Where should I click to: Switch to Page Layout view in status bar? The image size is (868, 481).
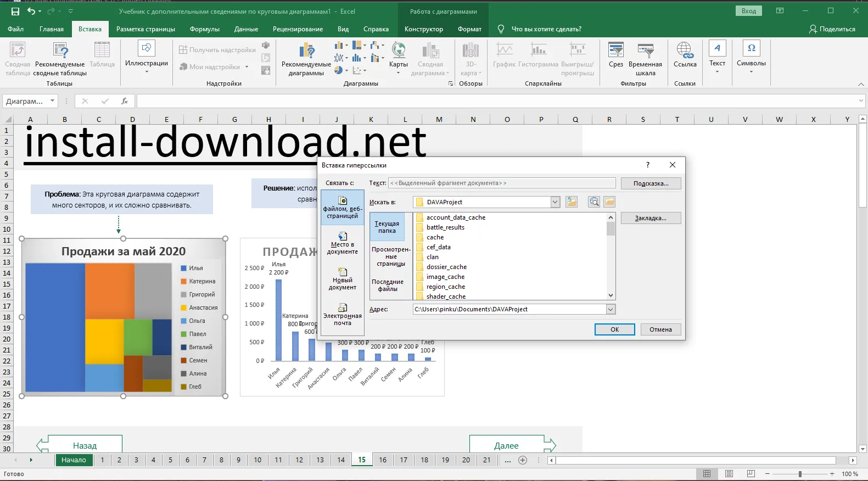[729, 474]
